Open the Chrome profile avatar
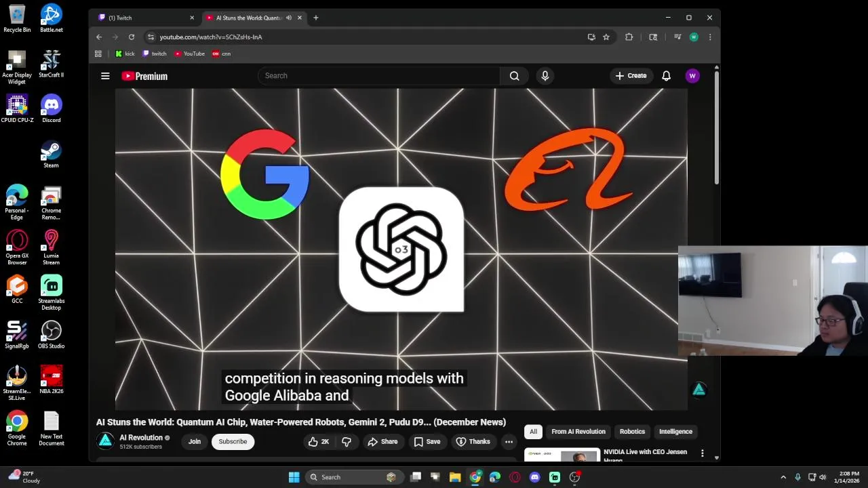 (x=693, y=37)
